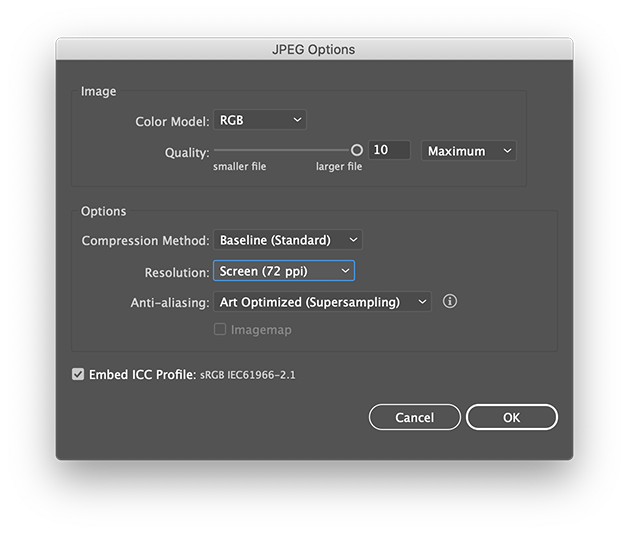Click the Quality value input field
629x534 pixels.
(x=389, y=150)
